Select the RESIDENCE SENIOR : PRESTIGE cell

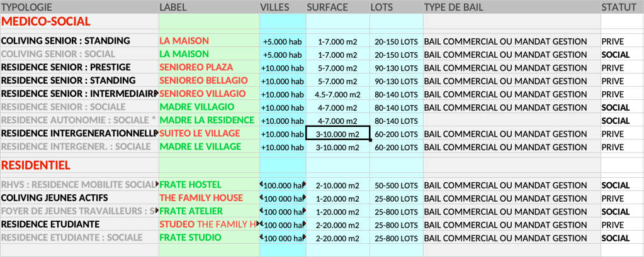pos(66,67)
